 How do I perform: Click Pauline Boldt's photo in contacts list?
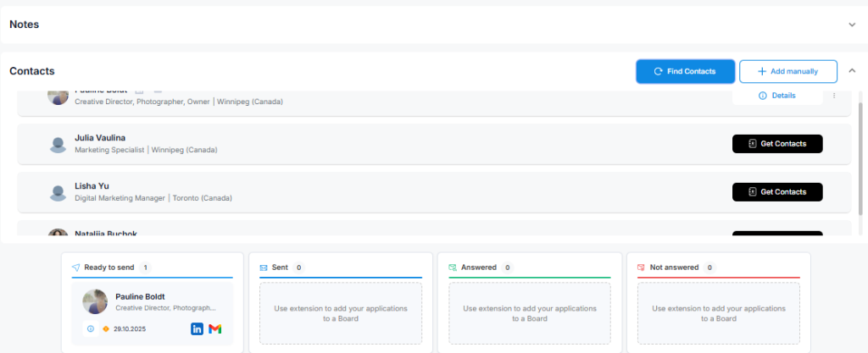[x=58, y=97]
